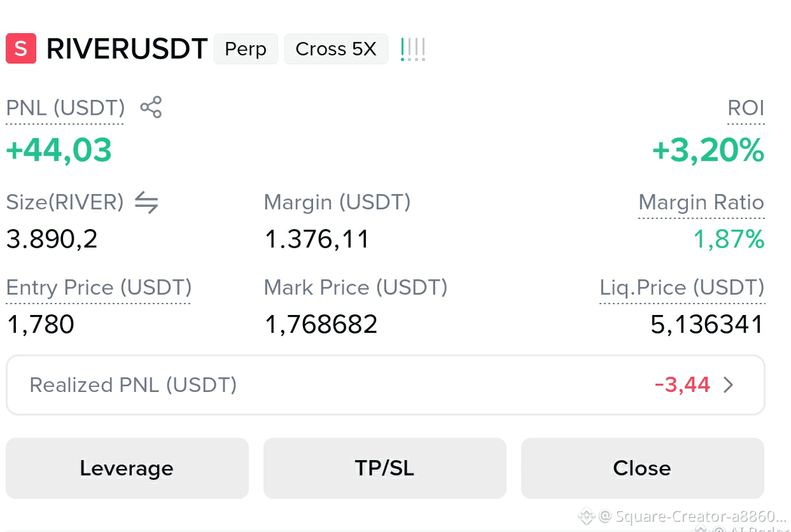Expand Realized PNL details via chevron
Screen dimensions: 791x532
click(729, 385)
